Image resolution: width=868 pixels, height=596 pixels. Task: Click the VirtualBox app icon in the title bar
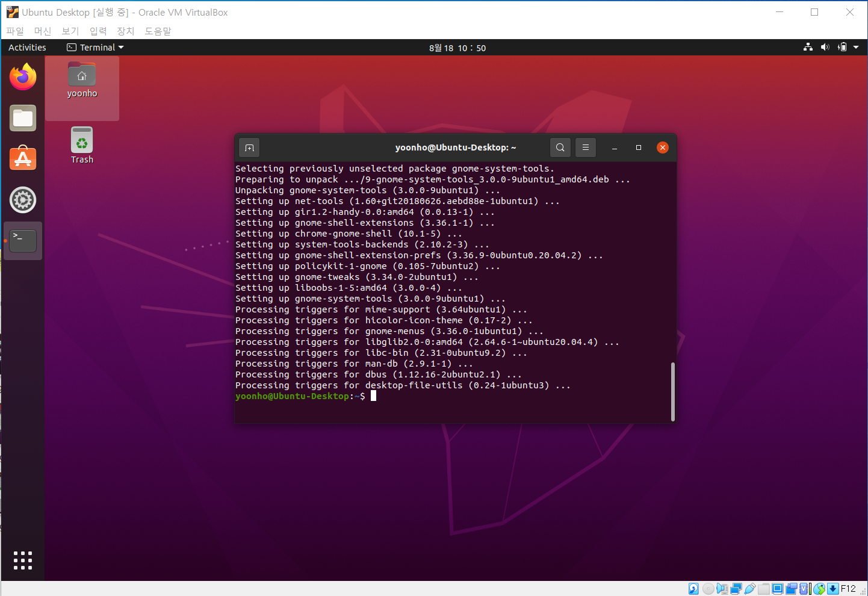(12, 12)
